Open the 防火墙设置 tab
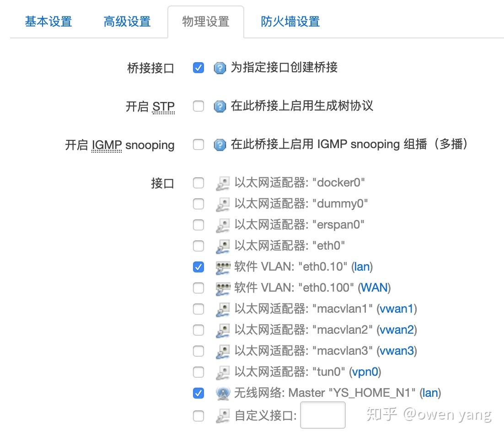The width and height of the screenshot is (504, 437). click(290, 21)
